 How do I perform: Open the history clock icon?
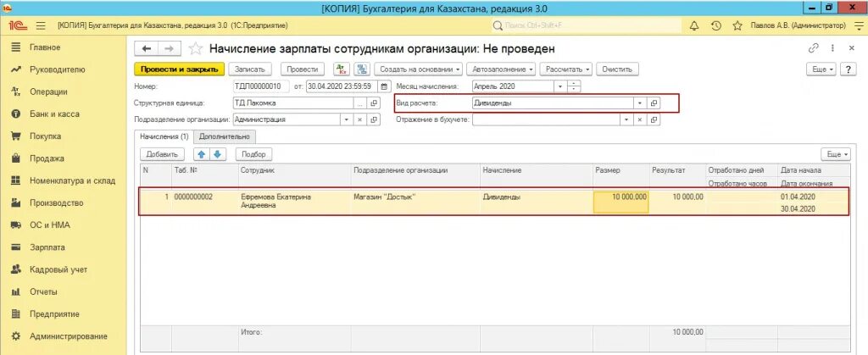(x=715, y=25)
